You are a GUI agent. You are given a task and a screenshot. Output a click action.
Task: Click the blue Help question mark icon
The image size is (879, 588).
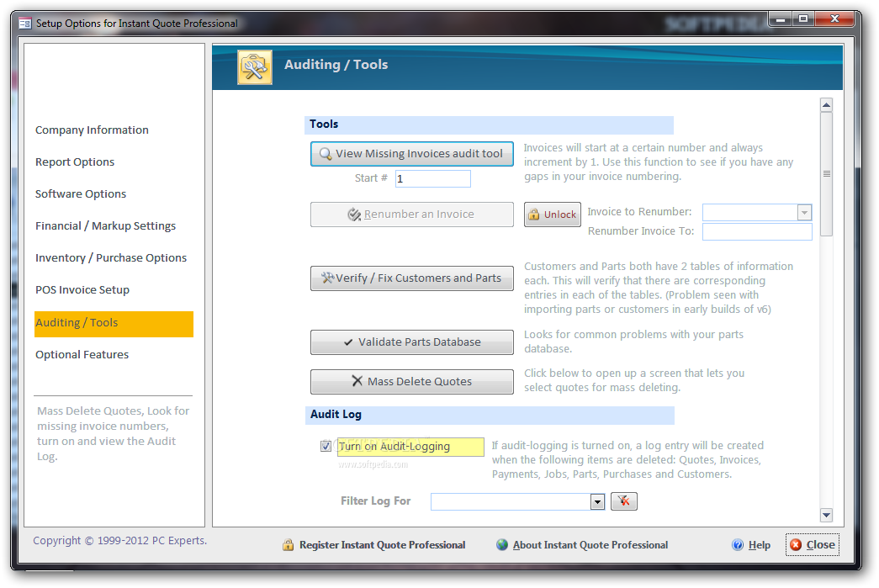tap(738, 545)
